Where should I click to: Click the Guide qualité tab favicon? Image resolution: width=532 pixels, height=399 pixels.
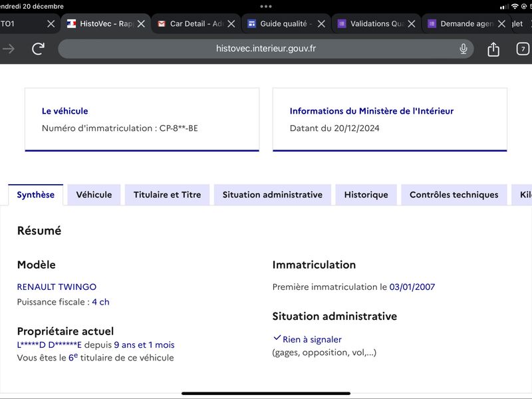coord(251,24)
